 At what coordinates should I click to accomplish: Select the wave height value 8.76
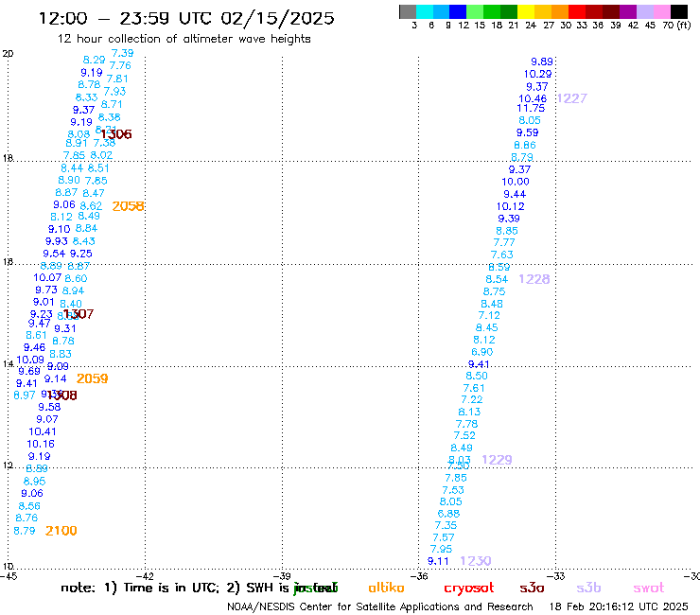[26, 518]
